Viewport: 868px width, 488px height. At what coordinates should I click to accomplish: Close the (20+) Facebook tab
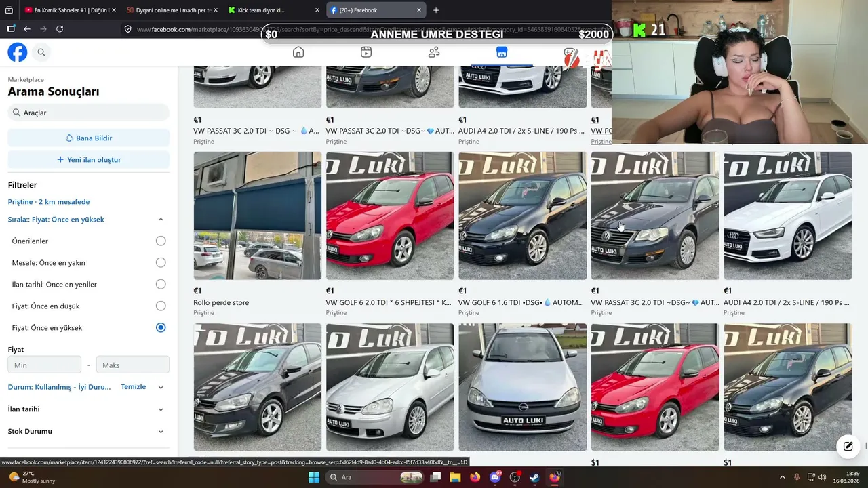coord(419,10)
